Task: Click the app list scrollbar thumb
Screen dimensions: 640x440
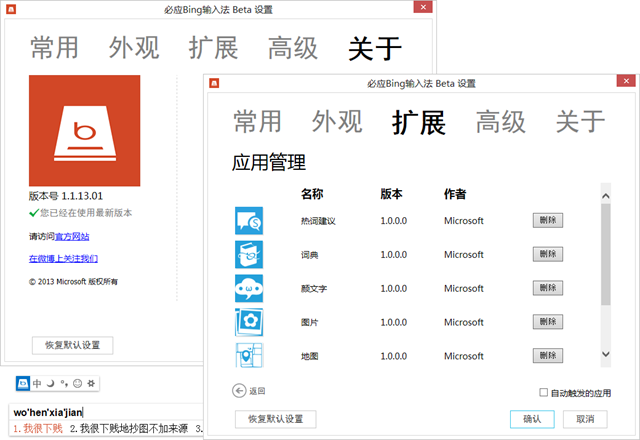Action: click(x=606, y=254)
